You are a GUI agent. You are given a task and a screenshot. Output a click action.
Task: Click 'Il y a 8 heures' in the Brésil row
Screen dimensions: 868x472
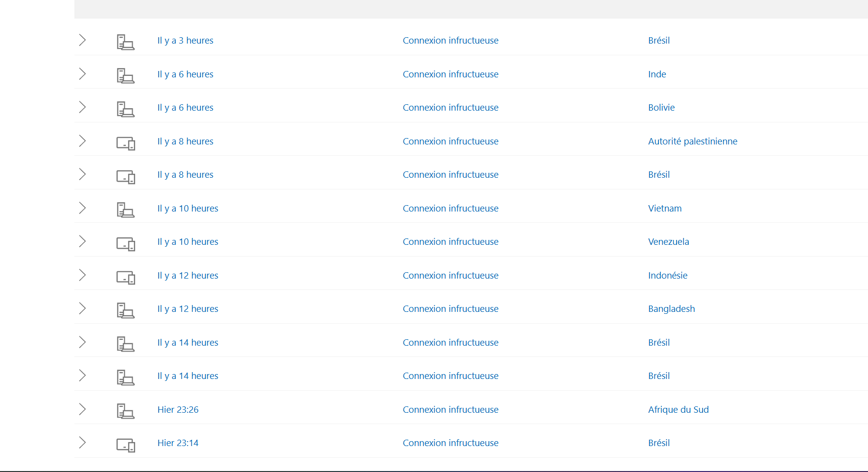[x=185, y=175]
